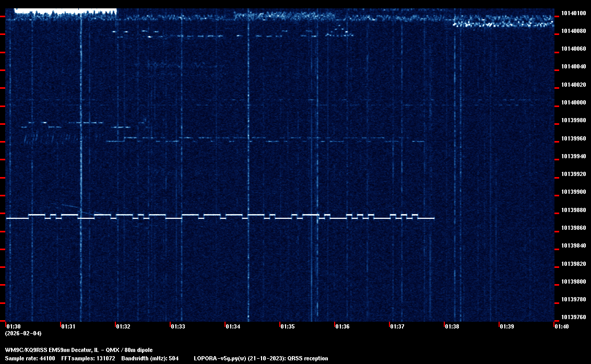Select the 01:34 time tick label
591x364 pixels.
click(x=233, y=326)
